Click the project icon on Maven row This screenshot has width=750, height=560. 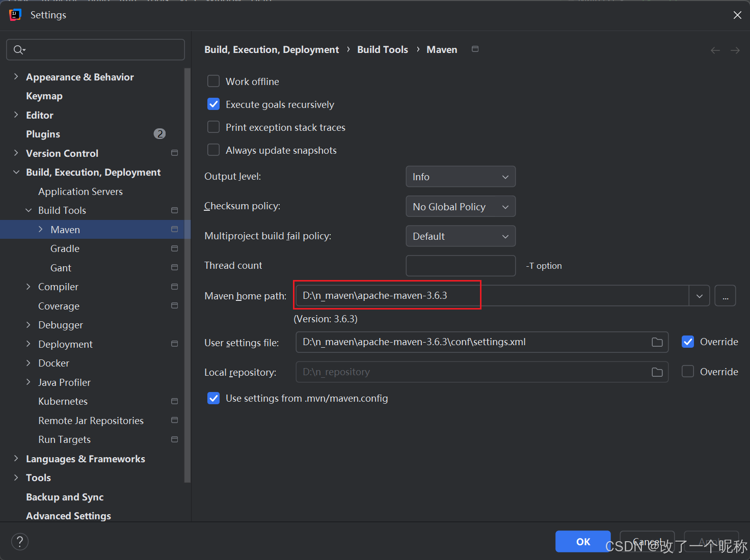[x=174, y=229]
